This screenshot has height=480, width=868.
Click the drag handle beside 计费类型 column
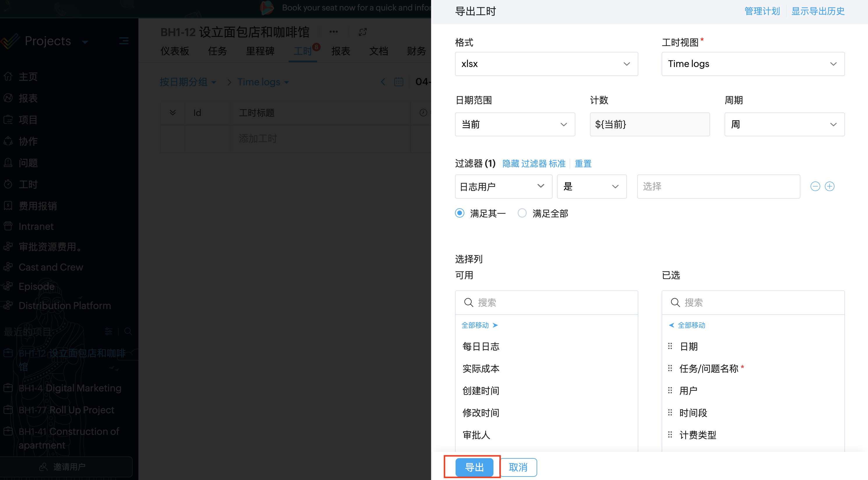click(x=670, y=435)
